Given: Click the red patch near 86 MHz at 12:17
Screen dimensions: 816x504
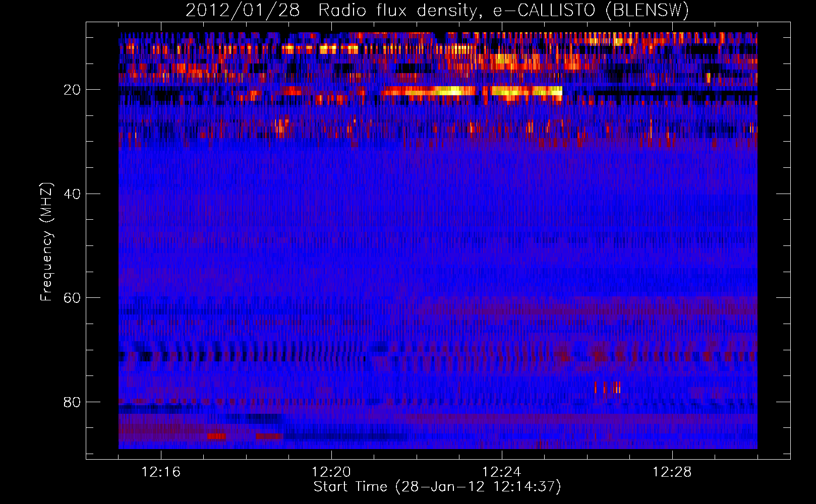Looking at the screenshot, I should [216, 436].
